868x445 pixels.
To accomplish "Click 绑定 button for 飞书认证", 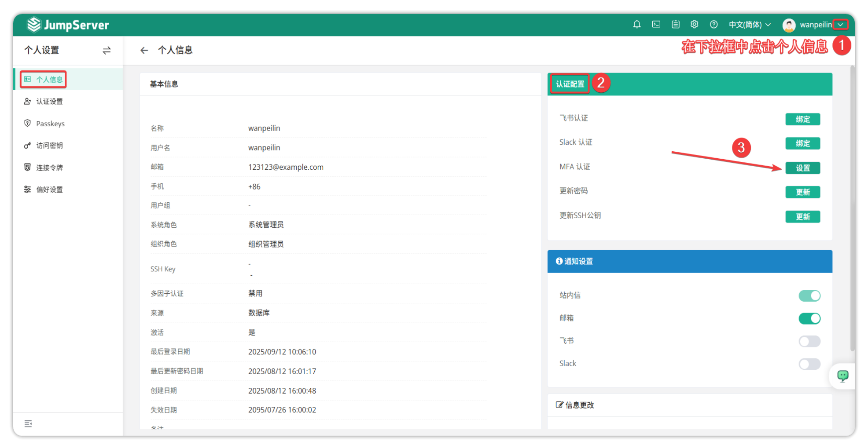I will [x=802, y=119].
